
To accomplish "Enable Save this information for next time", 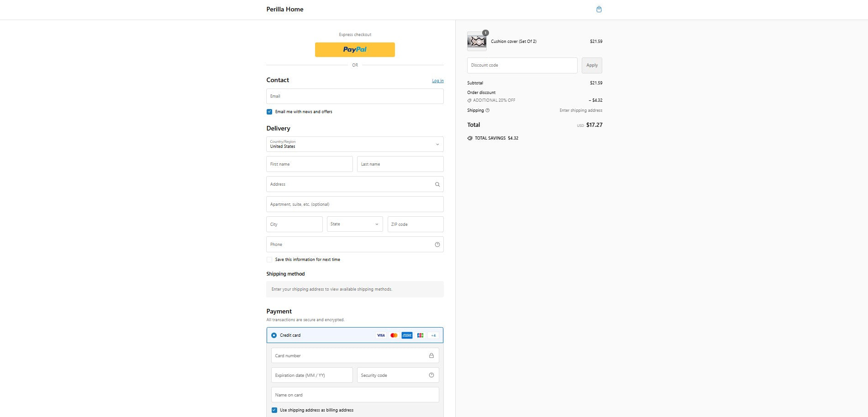I will (x=269, y=260).
